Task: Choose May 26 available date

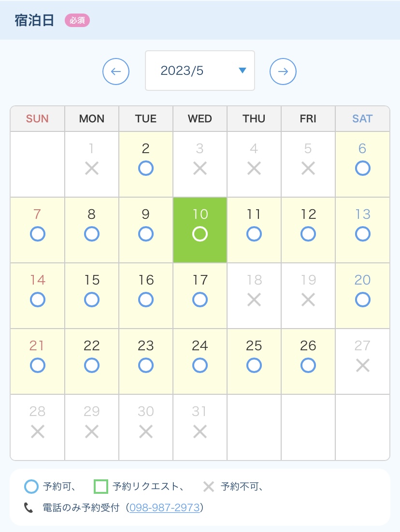Action: pos(308,362)
